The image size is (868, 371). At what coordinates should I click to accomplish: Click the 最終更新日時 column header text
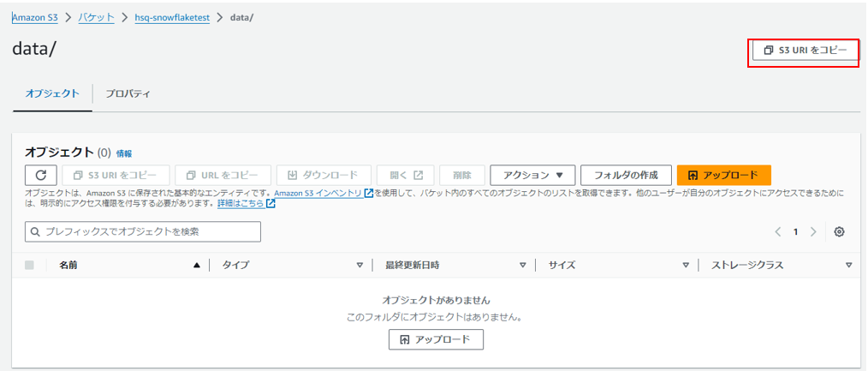click(x=413, y=266)
